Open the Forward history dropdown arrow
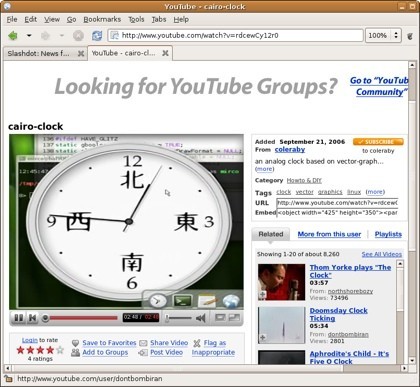Screen dimensions: 420x387 click(62, 35)
